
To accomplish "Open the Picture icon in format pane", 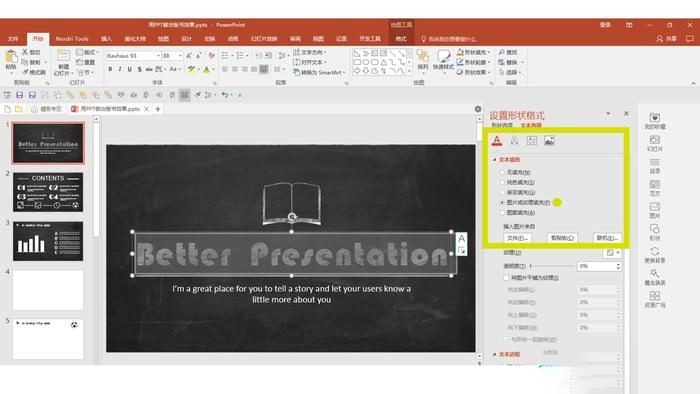I will 549,141.
